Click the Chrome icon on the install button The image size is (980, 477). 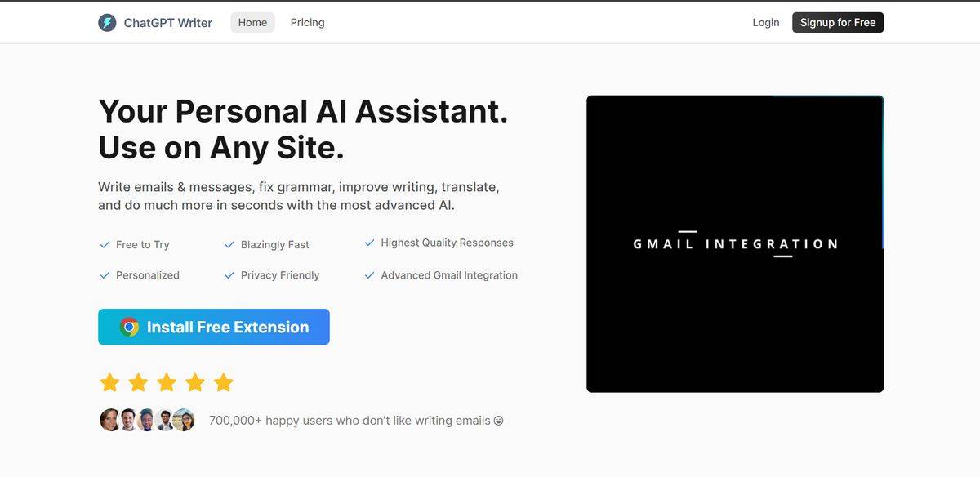click(131, 327)
